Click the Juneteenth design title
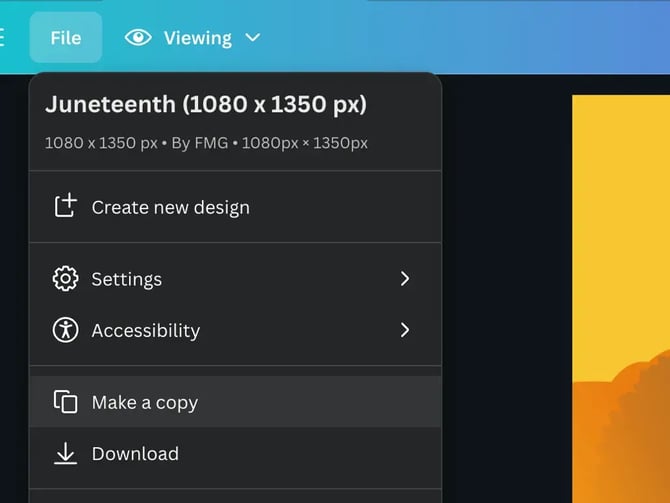 (x=206, y=104)
